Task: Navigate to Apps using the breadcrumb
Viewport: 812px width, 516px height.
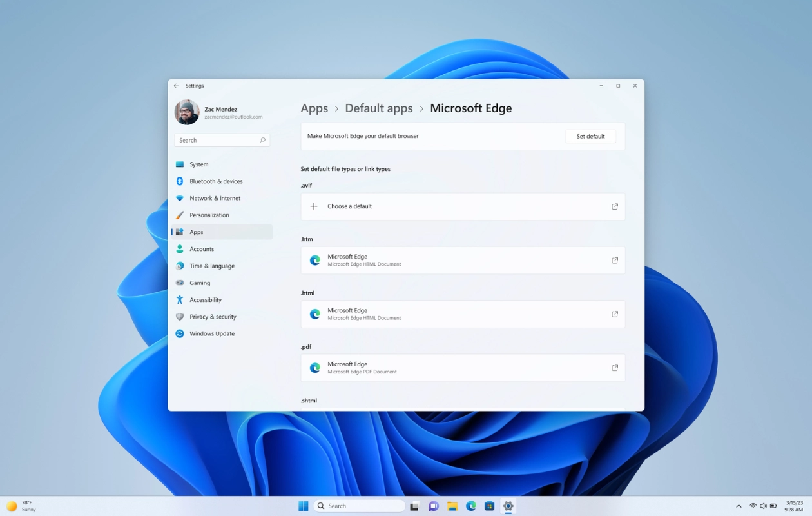Action: coord(314,108)
